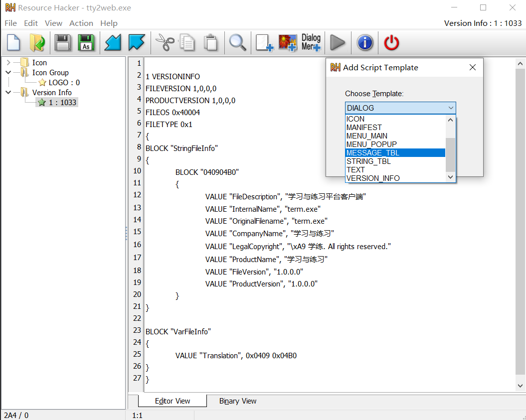Click the Save As floppy icon
Image resolution: width=526 pixels, height=420 pixels.
point(86,42)
